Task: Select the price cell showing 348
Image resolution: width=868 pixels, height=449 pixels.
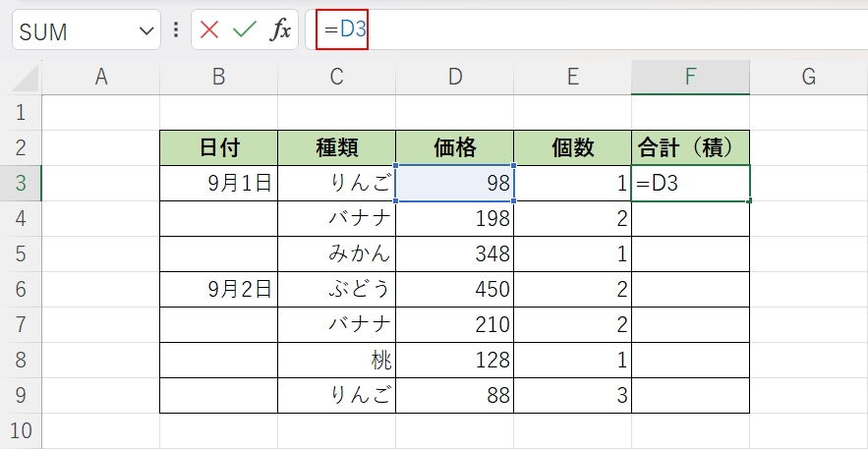Action: tap(454, 253)
